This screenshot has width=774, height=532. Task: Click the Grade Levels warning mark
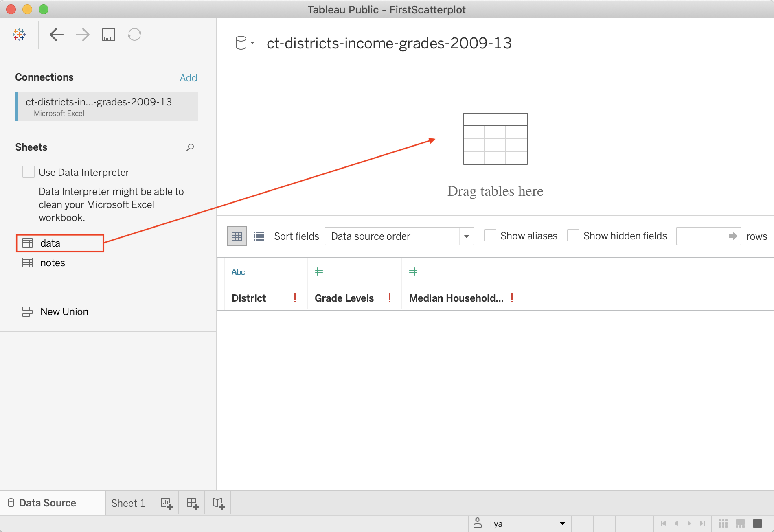[390, 298]
